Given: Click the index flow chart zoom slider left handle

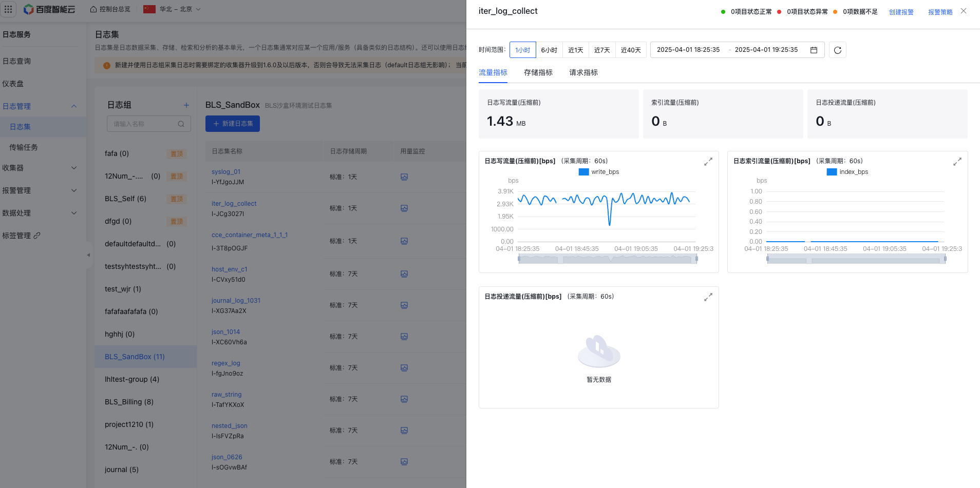Looking at the screenshot, I should (x=767, y=259).
